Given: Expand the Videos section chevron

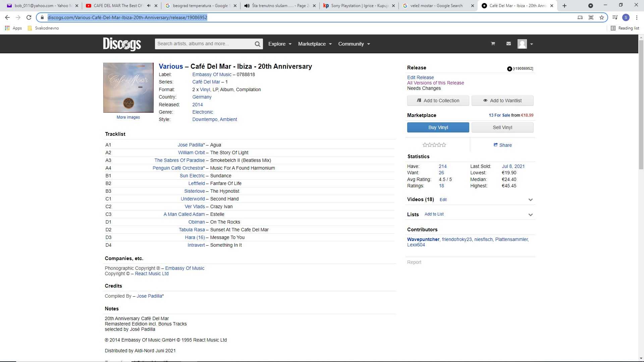Looking at the screenshot, I should click(x=530, y=200).
